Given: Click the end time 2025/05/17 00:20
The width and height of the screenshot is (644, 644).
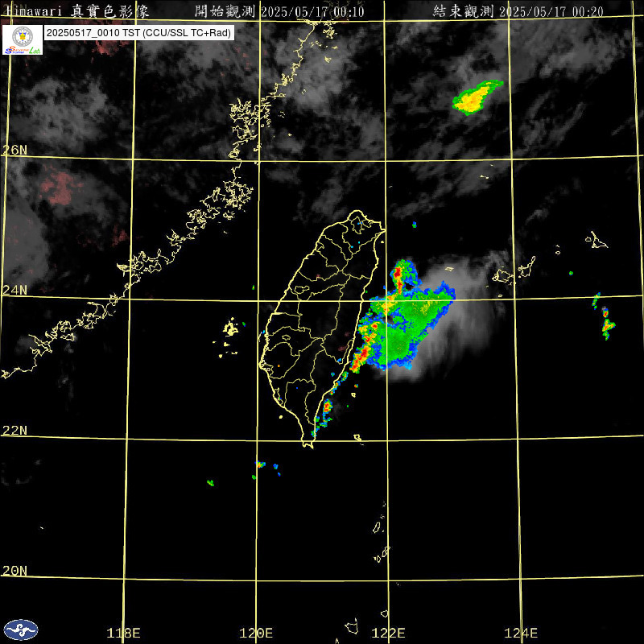Looking at the screenshot, I should coord(551,11).
